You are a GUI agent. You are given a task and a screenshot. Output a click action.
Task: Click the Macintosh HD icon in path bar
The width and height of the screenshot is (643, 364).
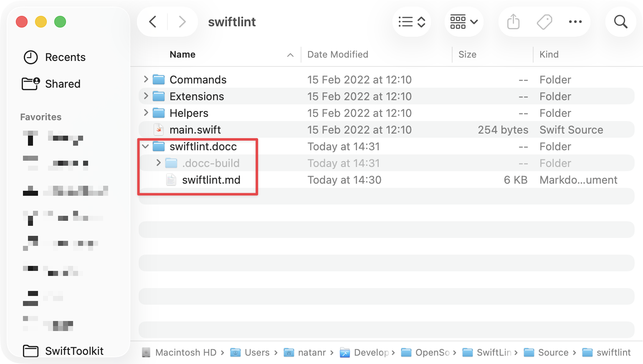[x=147, y=352]
